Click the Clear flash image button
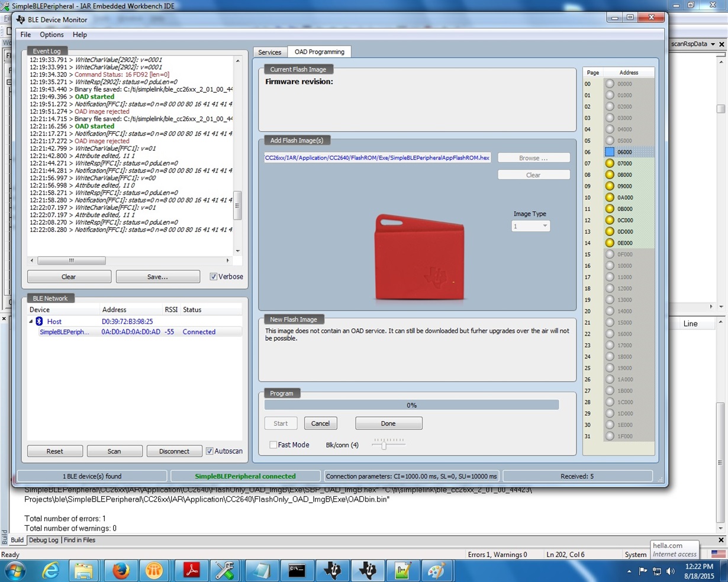 pyautogui.click(x=533, y=174)
